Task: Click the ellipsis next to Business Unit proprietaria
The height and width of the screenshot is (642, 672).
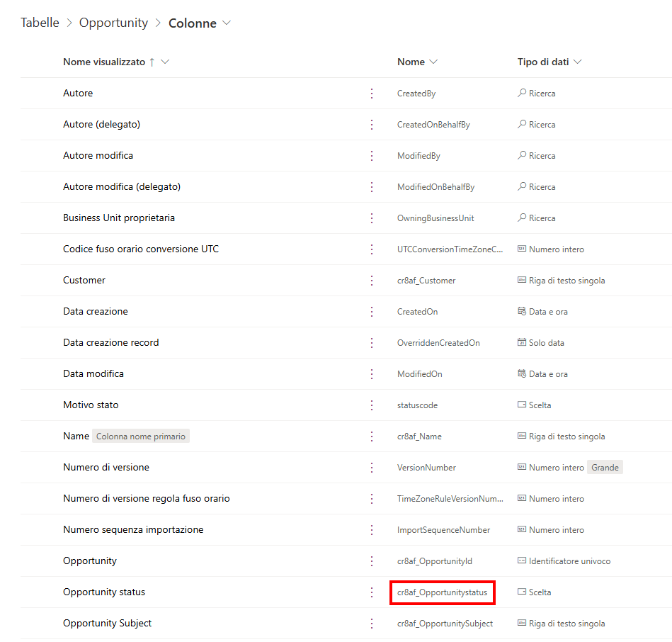Action: pyautogui.click(x=372, y=218)
